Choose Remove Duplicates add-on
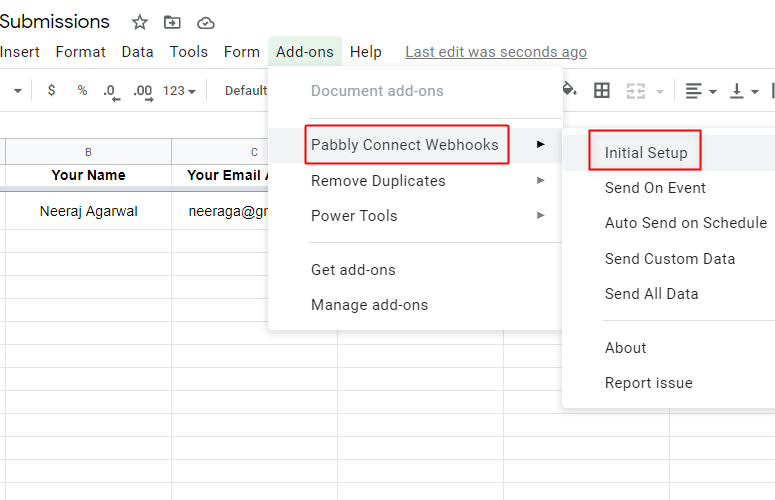Viewport: 775px width, 500px height. point(415,181)
